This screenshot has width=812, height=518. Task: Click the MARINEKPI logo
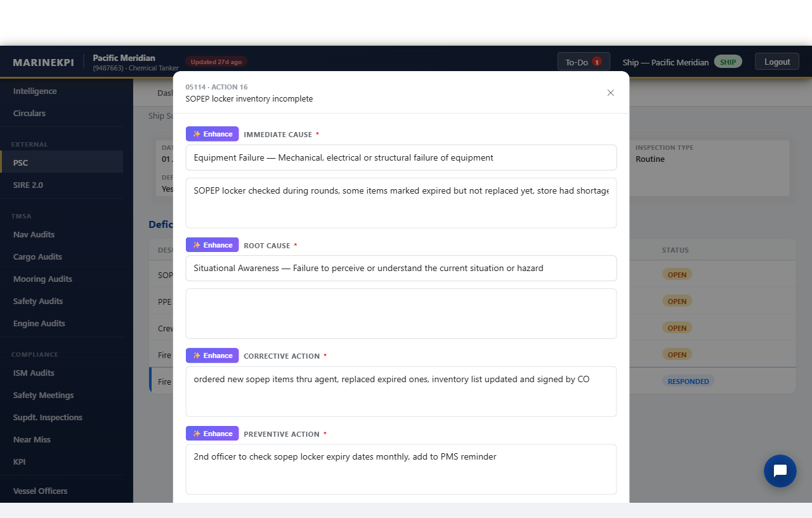tap(43, 62)
